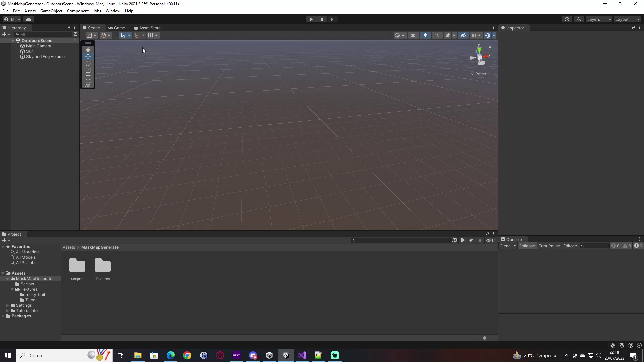Open the global Search icon in top toolbar
Image resolution: width=644 pixels, height=362 pixels.
pos(579,19)
